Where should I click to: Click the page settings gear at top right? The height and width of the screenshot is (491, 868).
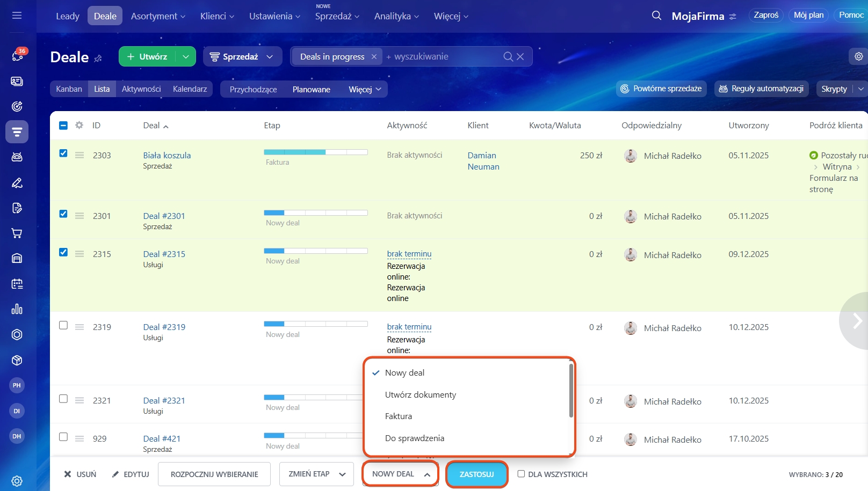pos(858,56)
